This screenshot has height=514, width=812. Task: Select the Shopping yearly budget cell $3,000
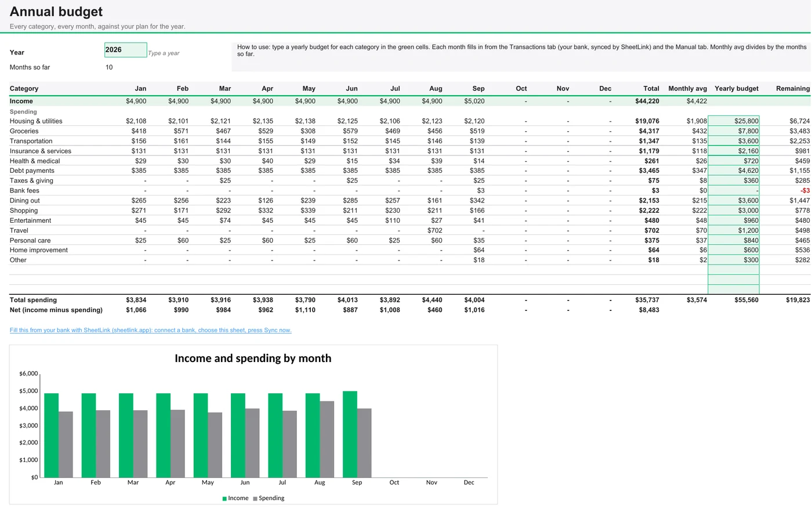(734, 211)
